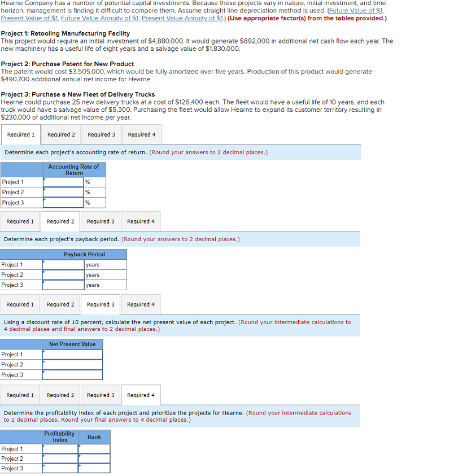
Task: Click Project 2 Rank input field
Action: pos(94,458)
